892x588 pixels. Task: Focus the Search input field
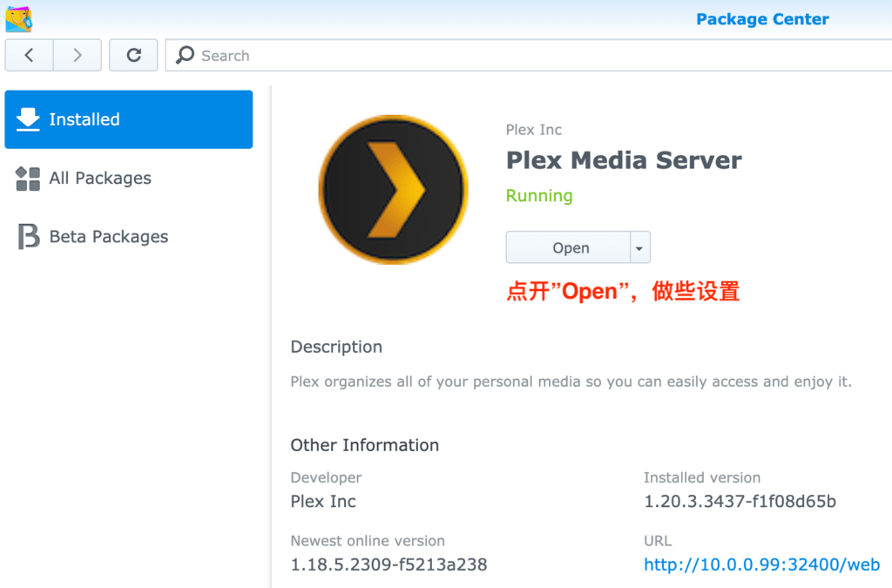[x=529, y=55]
